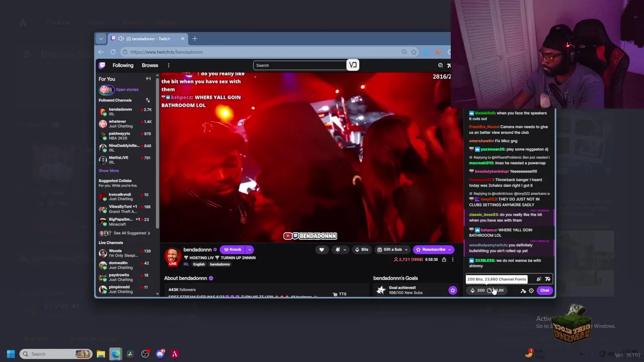The height and width of the screenshot is (362, 644).
Task: Send the message with the Chat button
Action: click(545, 291)
